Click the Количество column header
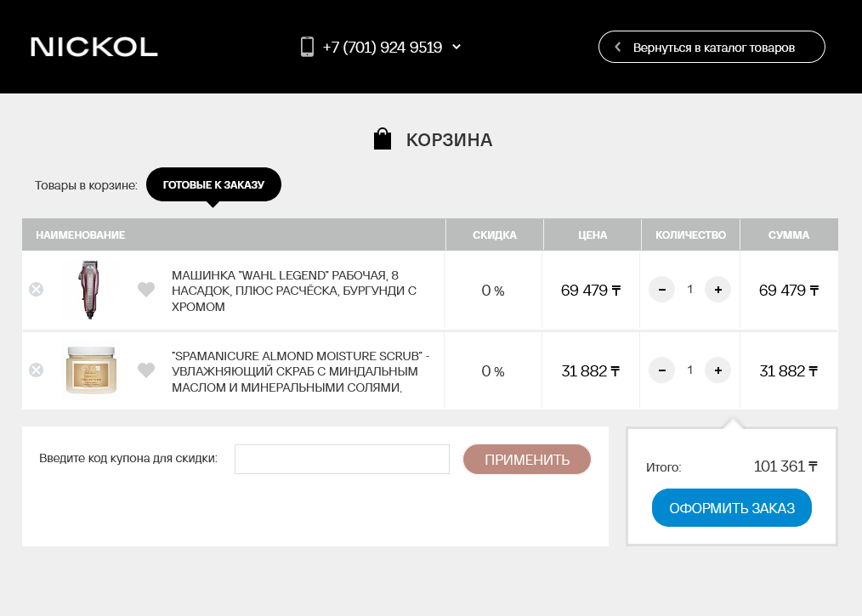 point(690,235)
